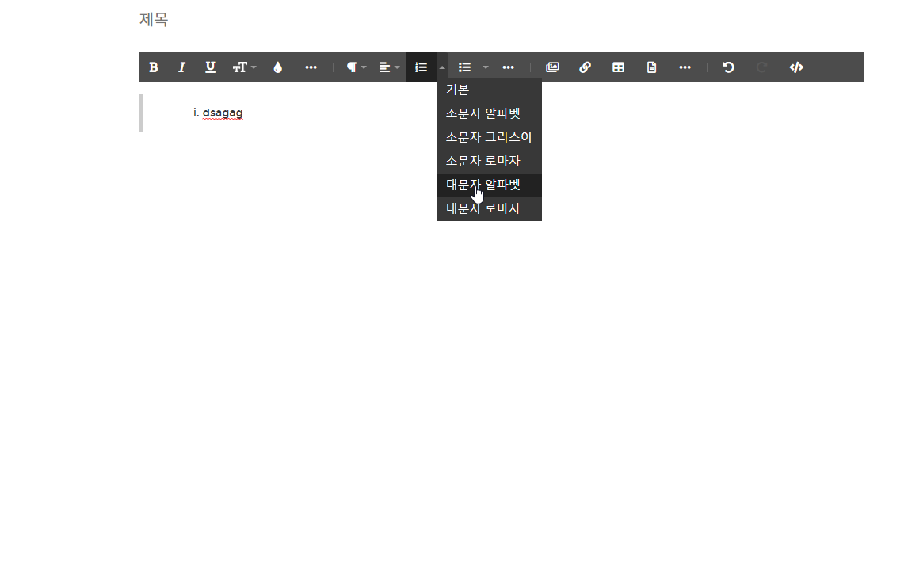The width and height of the screenshot is (908, 588).
Task: Redo the last change
Action: pyautogui.click(x=762, y=67)
